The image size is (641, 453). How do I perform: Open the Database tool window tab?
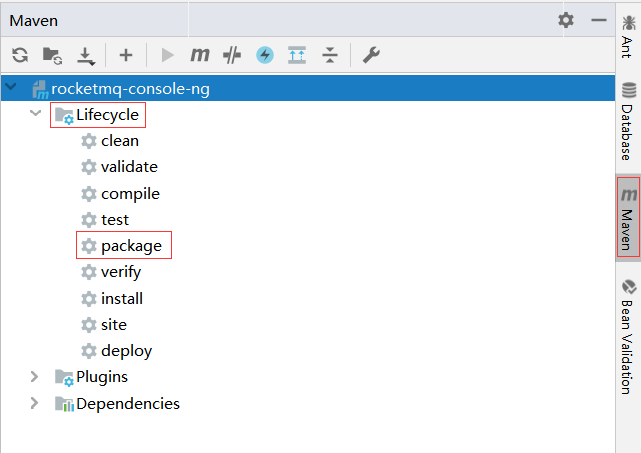(x=628, y=121)
